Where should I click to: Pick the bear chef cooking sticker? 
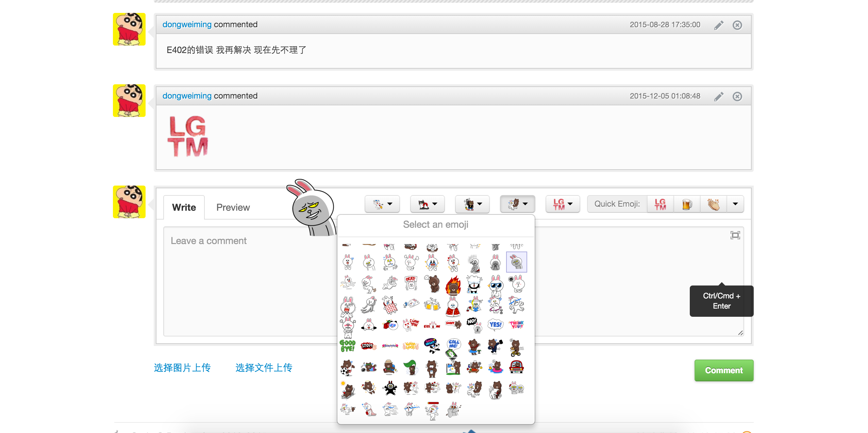(474, 367)
